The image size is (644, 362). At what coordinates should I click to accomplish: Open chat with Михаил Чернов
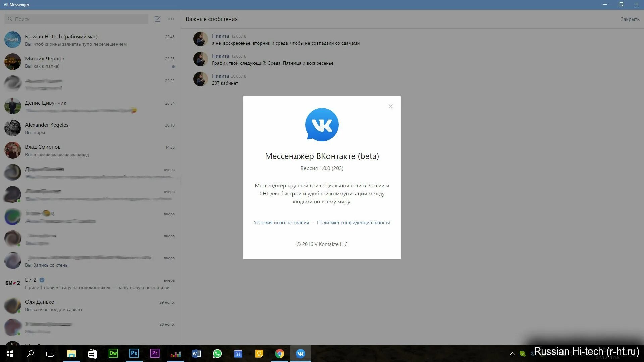[x=90, y=62]
